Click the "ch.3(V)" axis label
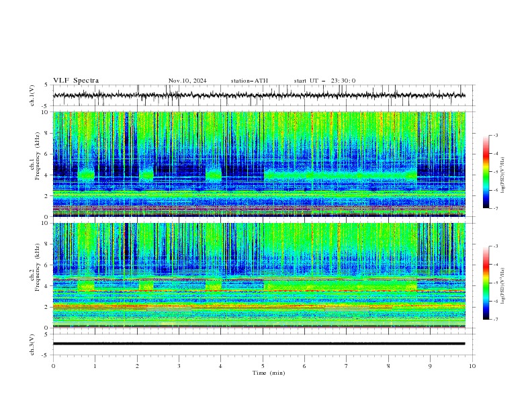The height and width of the screenshot is (411, 532). [32, 345]
